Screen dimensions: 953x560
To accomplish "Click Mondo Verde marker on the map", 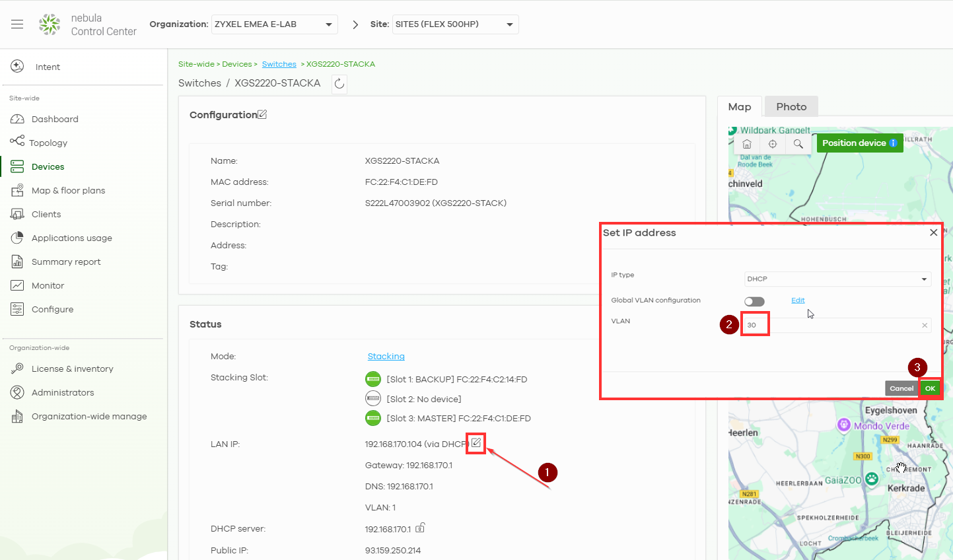I will [844, 425].
